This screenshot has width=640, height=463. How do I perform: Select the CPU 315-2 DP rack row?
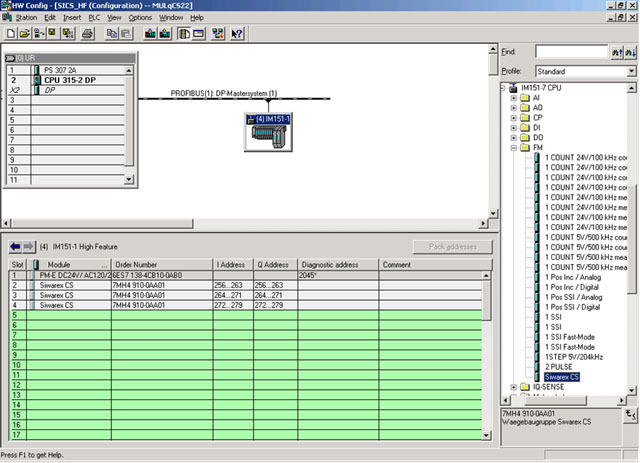click(x=70, y=79)
